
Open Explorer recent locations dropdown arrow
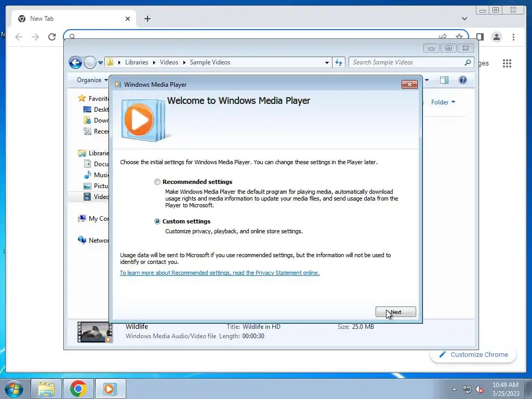coord(100,63)
